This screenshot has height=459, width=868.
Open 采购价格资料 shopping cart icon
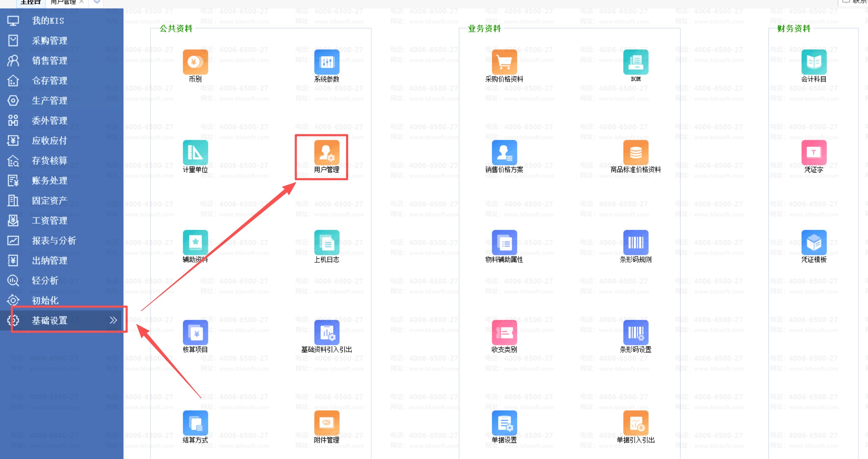click(x=504, y=62)
